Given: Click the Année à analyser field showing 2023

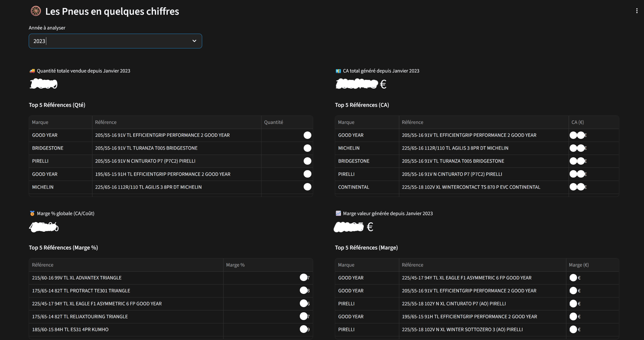Looking at the screenshot, I should (109, 41).
